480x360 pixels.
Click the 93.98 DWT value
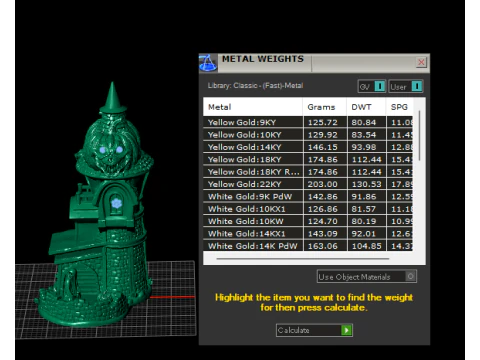[x=364, y=147]
